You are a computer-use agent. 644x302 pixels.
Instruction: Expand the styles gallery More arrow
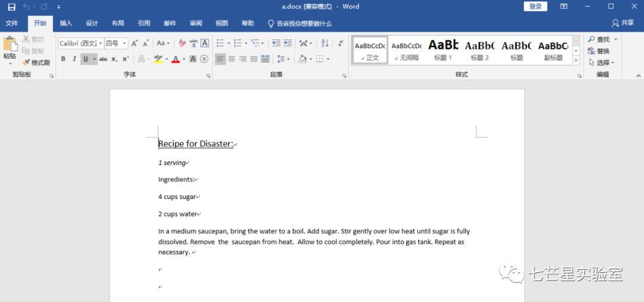point(576,60)
